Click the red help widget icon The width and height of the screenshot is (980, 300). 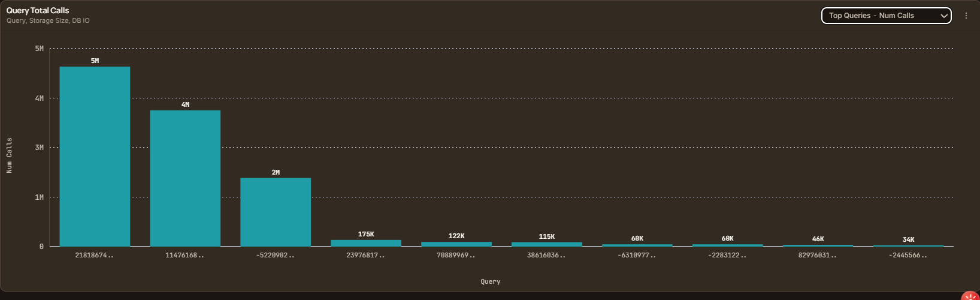click(x=972, y=296)
